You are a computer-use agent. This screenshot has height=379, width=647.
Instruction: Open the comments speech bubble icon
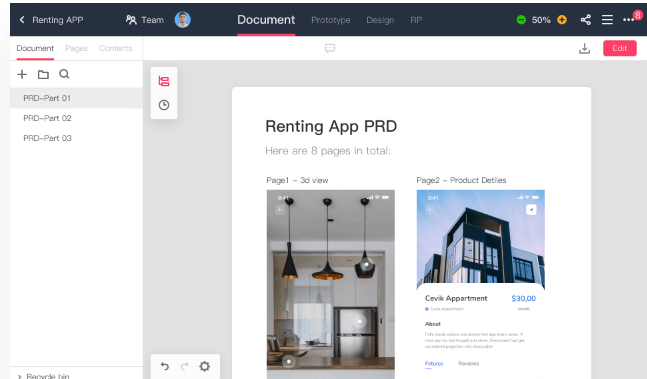[330, 48]
